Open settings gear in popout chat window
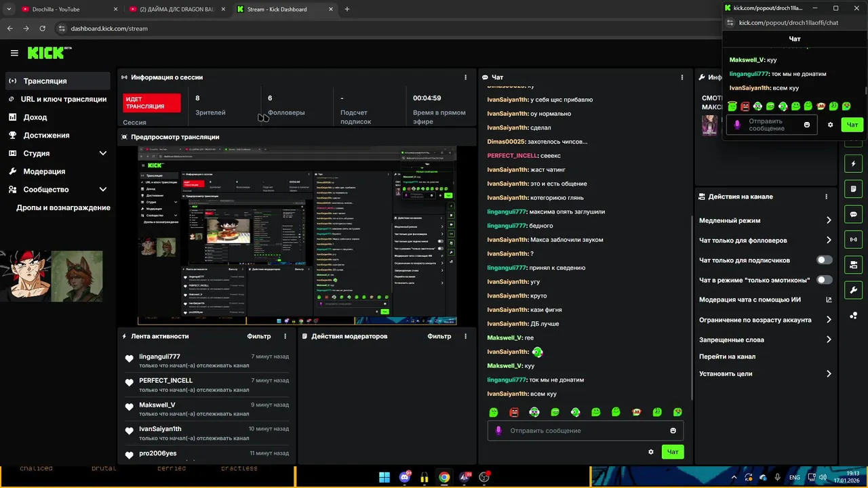 [x=831, y=125]
